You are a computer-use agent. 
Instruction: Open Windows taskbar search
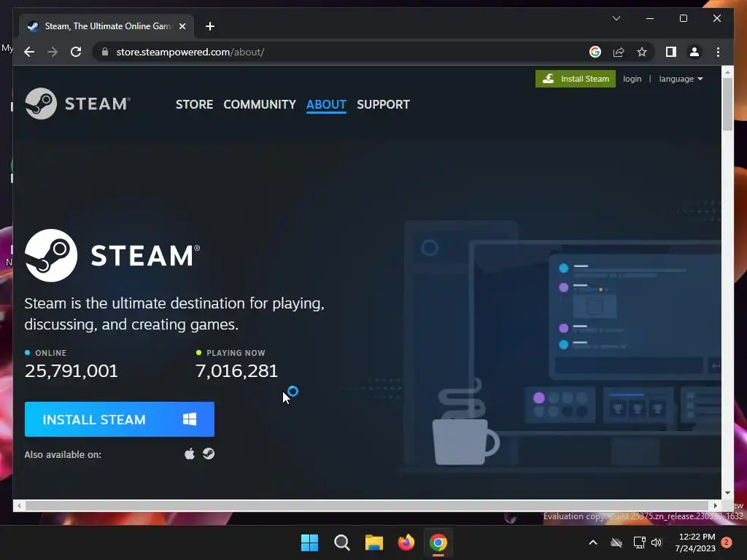(x=342, y=542)
